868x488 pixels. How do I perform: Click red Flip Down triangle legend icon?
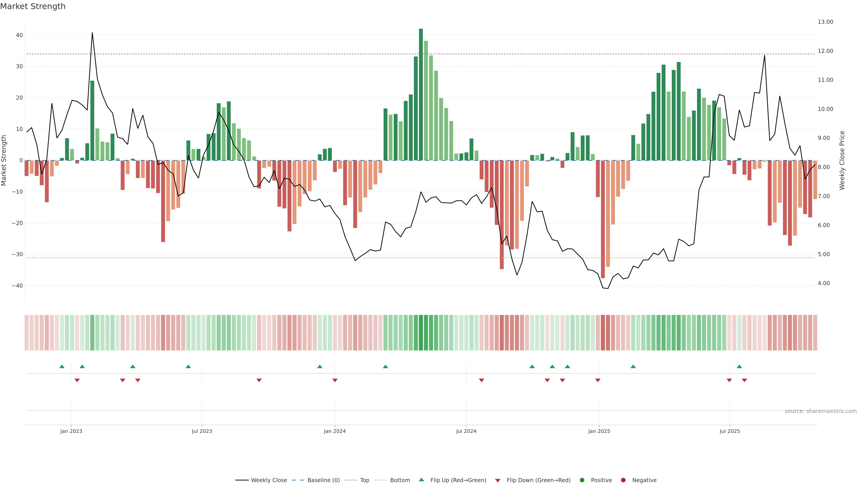498,481
